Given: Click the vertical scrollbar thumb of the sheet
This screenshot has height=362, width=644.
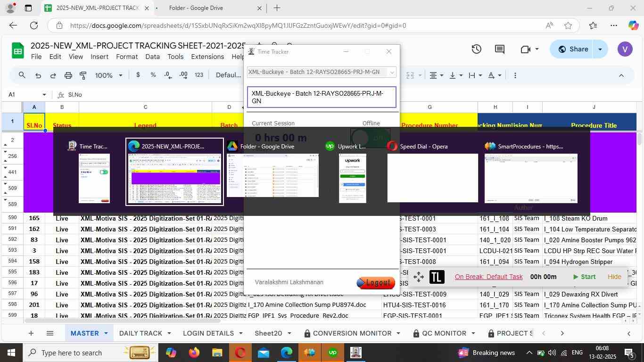Looking at the screenshot, I should (640, 140).
